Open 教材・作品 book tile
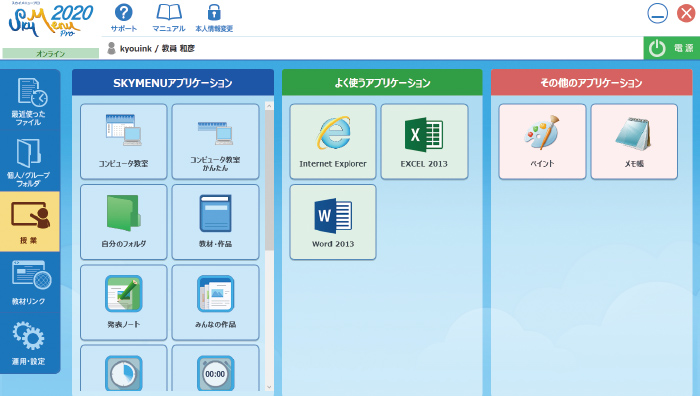This screenshot has width=700, height=396. click(215, 222)
